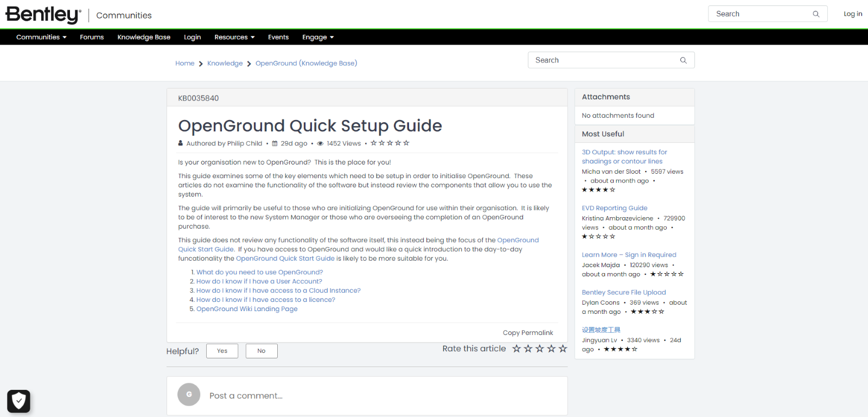Open 'What do you need to use OpenGround?'

point(259,273)
